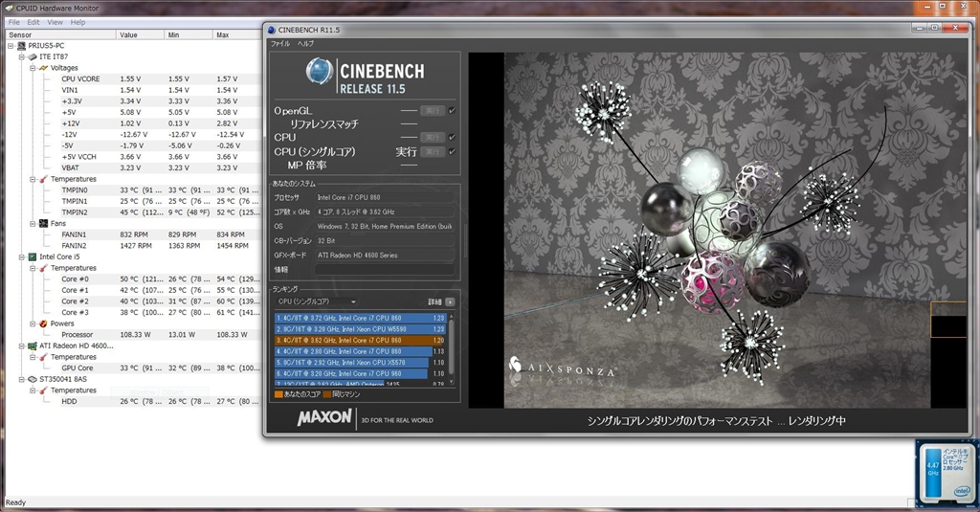Click the ATI Radeon HD 4600 graphics card icon
The height and width of the screenshot is (512, 980).
click(32, 345)
